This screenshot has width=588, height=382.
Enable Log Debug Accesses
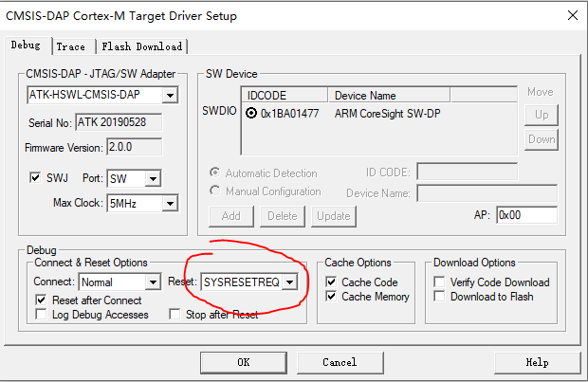tap(41, 314)
